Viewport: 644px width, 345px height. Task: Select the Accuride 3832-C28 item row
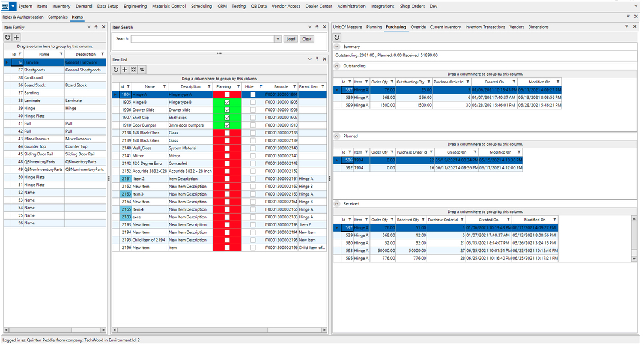219,171
